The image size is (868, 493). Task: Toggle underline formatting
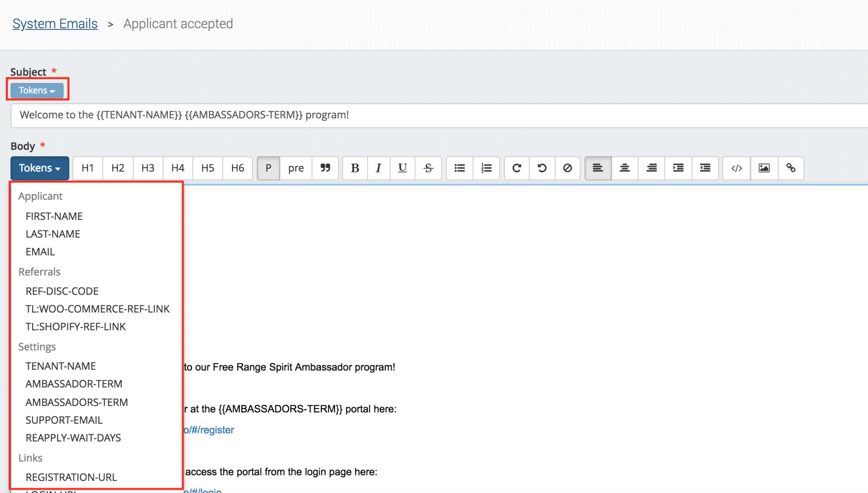(403, 168)
